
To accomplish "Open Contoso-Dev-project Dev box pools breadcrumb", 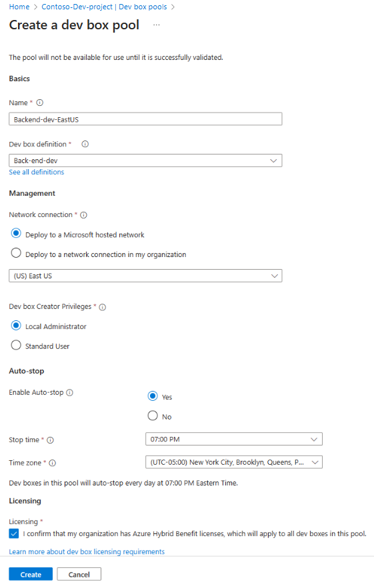I will pyautogui.click(x=104, y=7).
